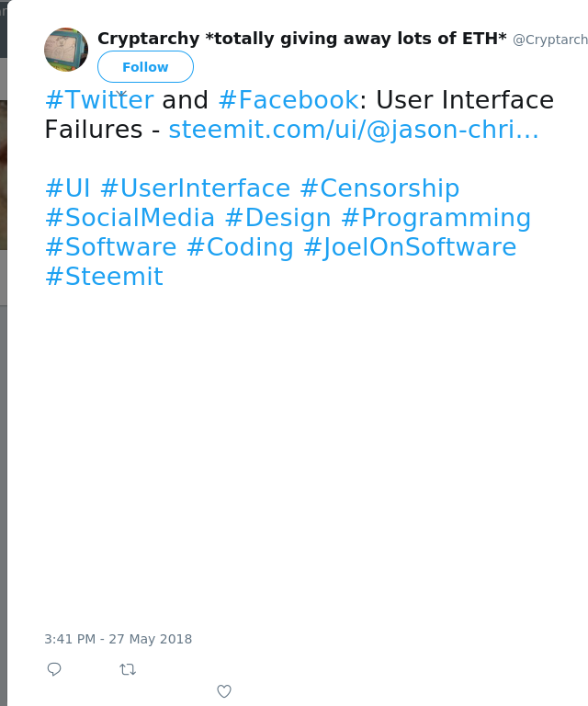Image resolution: width=588 pixels, height=706 pixels.
Task: Open the Cryptarchy display name profile
Action: click(x=301, y=39)
